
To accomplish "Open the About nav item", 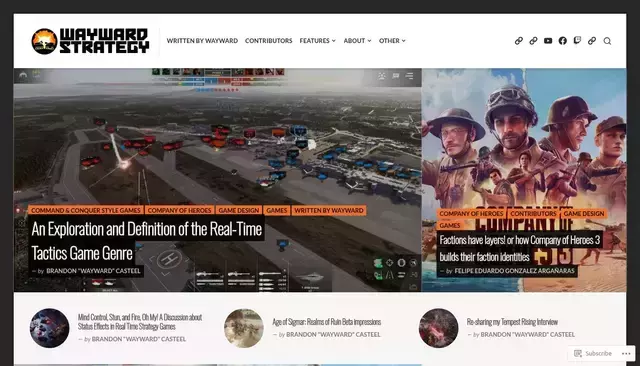I will [354, 41].
